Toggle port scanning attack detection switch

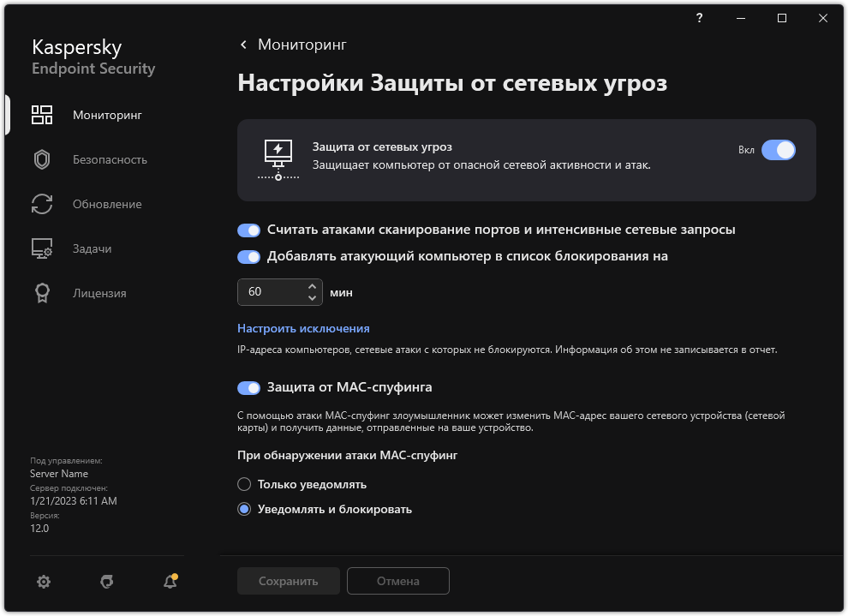click(x=248, y=230)
